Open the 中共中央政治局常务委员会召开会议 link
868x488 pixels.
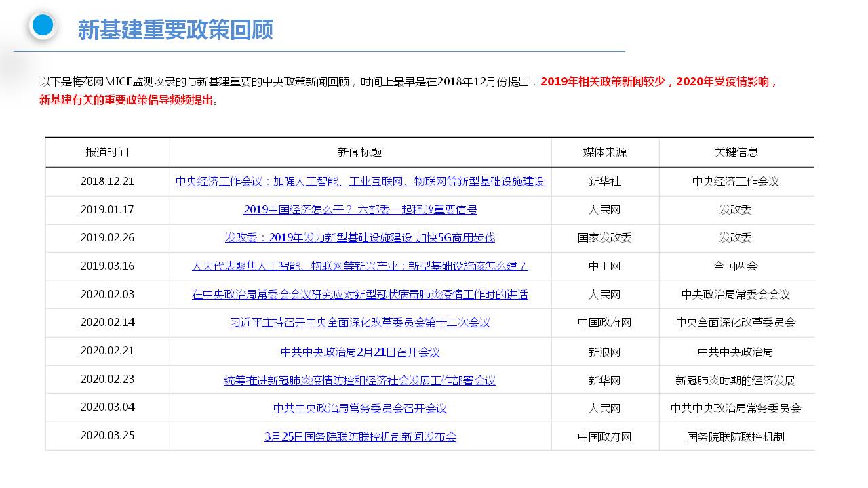[x=359, y=409]
